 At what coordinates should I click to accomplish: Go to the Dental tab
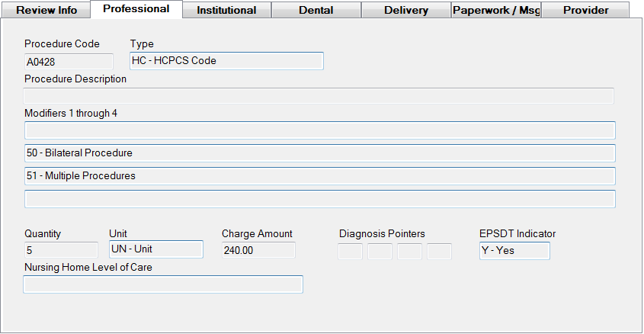[x=316, y=10]
